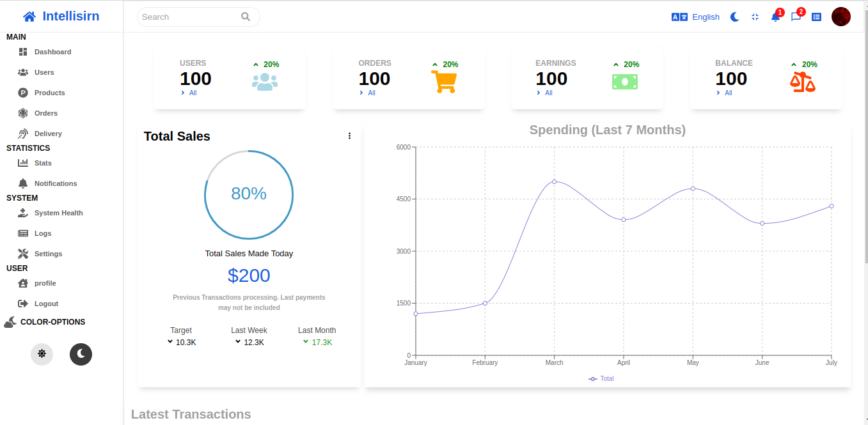Open notifications bell with badge 1

pos(776,17)
